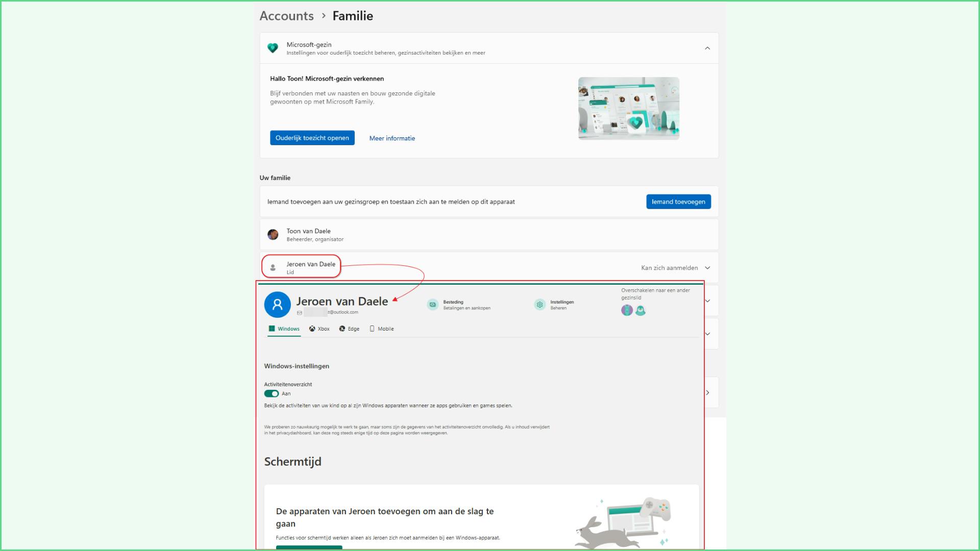Click Ouderlijk toezicht openen button
Viewport: 980px width, 551px height.
coord(312,138)
